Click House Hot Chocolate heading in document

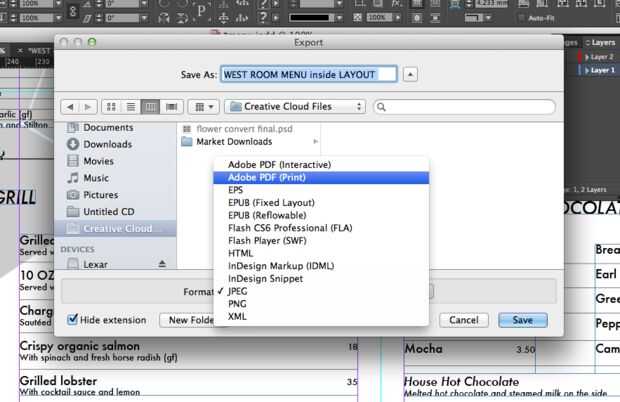[461, 382]
